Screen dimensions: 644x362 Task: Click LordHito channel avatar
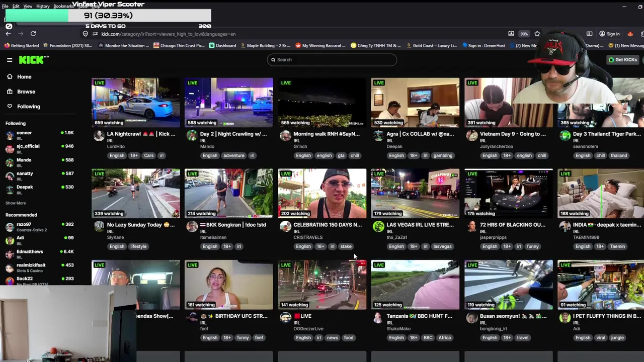[x=99, y=135]
